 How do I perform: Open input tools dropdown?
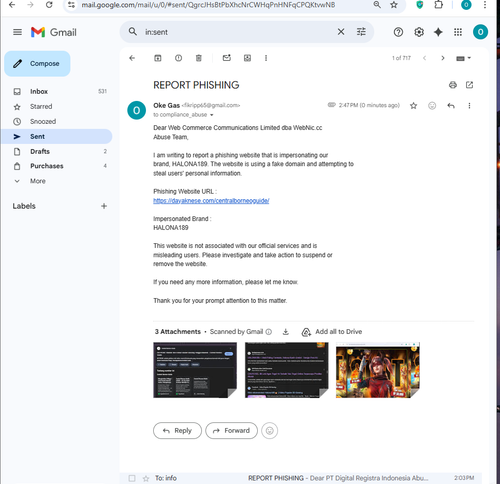pos(463,58)
